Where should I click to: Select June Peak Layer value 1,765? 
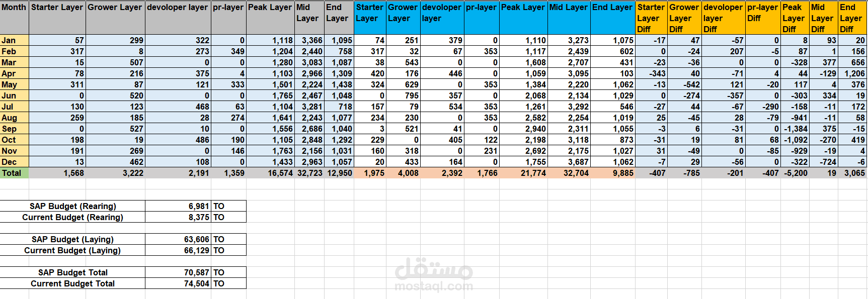click(x=270, y=95)
